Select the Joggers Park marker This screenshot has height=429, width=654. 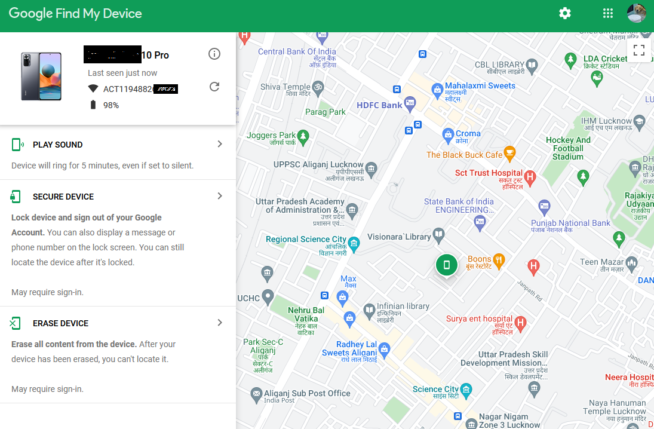point(303,137)
